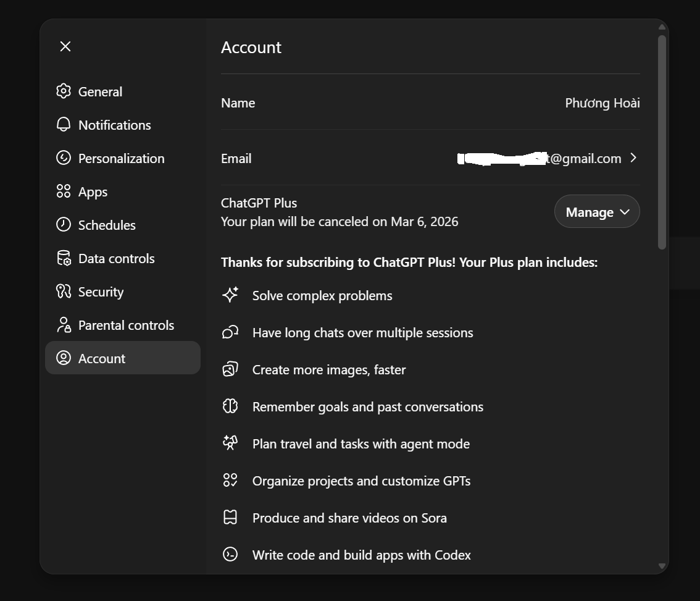Click the Personalization icon in sidebar
This screenshot has width=700, height=601.
64,158
